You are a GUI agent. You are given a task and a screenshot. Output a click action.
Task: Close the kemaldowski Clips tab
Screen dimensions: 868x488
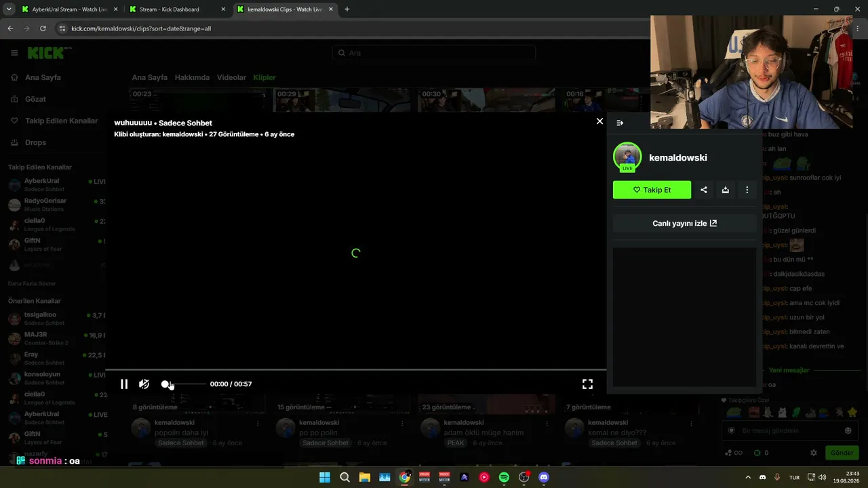pos(330,9)
